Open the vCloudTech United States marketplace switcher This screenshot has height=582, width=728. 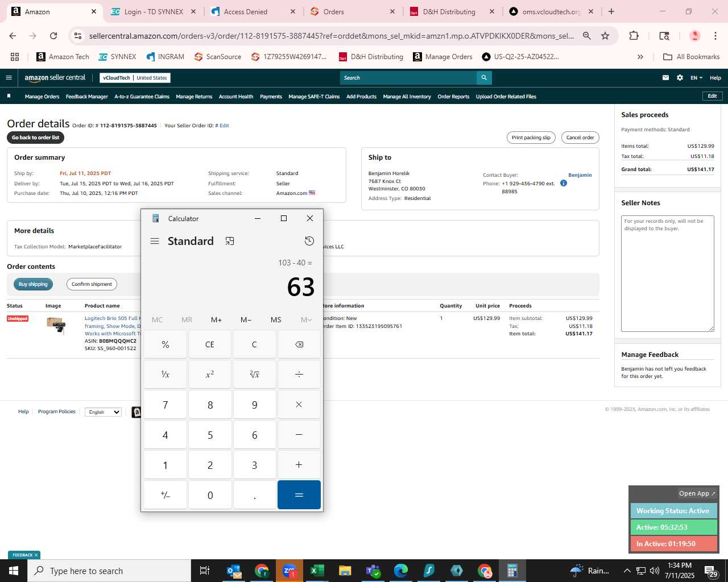[135, 78]
